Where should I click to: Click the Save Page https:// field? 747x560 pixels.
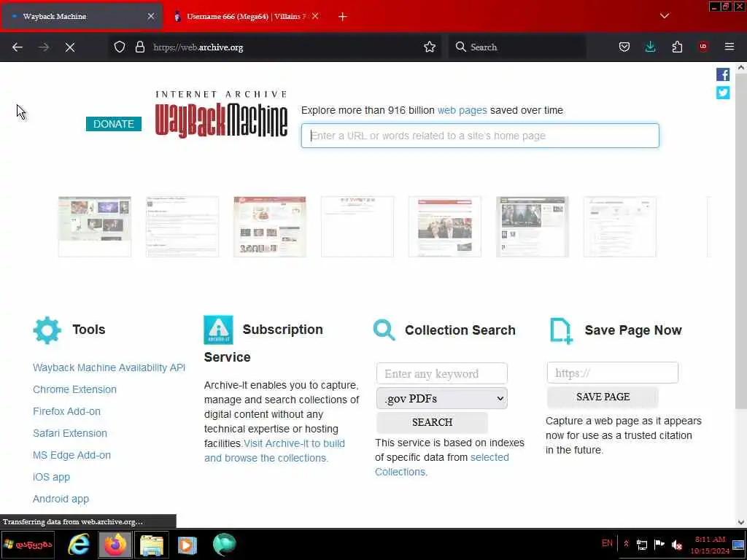point(612,373)
